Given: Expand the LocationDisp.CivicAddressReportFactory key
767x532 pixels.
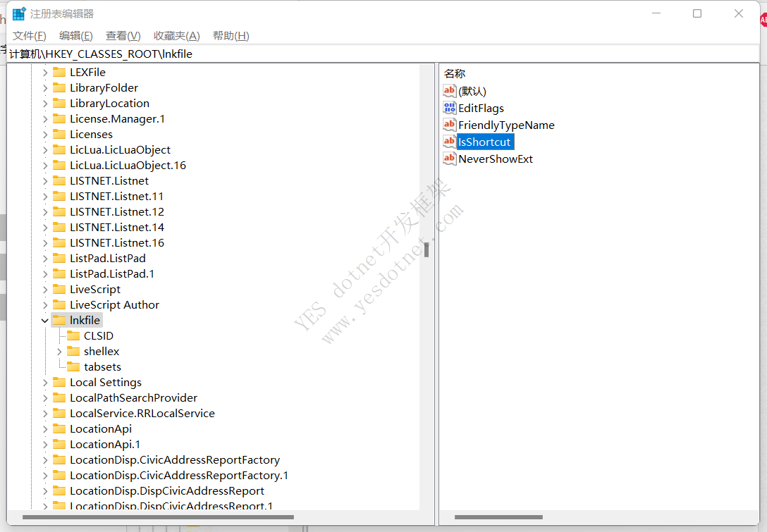Looking at the screenshot, I should 45,460.
